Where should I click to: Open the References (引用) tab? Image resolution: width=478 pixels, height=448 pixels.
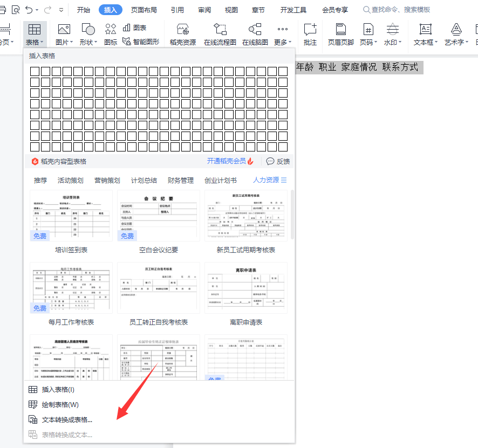point(177,10)
